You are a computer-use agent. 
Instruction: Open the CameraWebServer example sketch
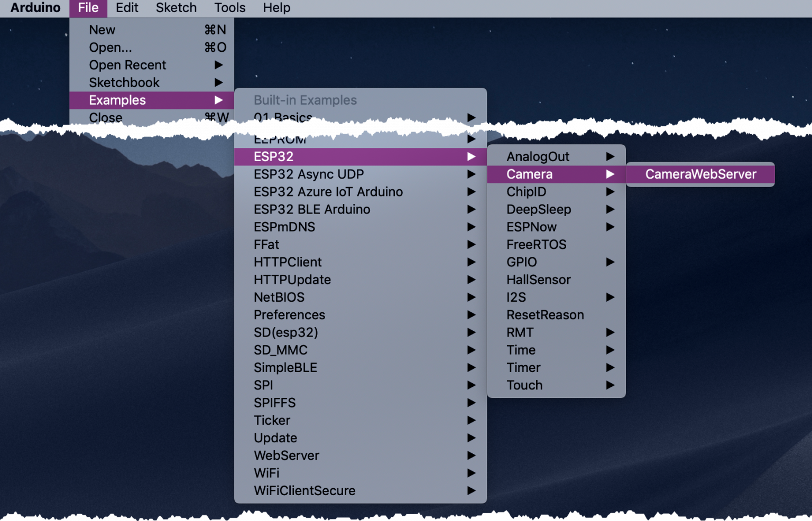(x=700, y=174)
